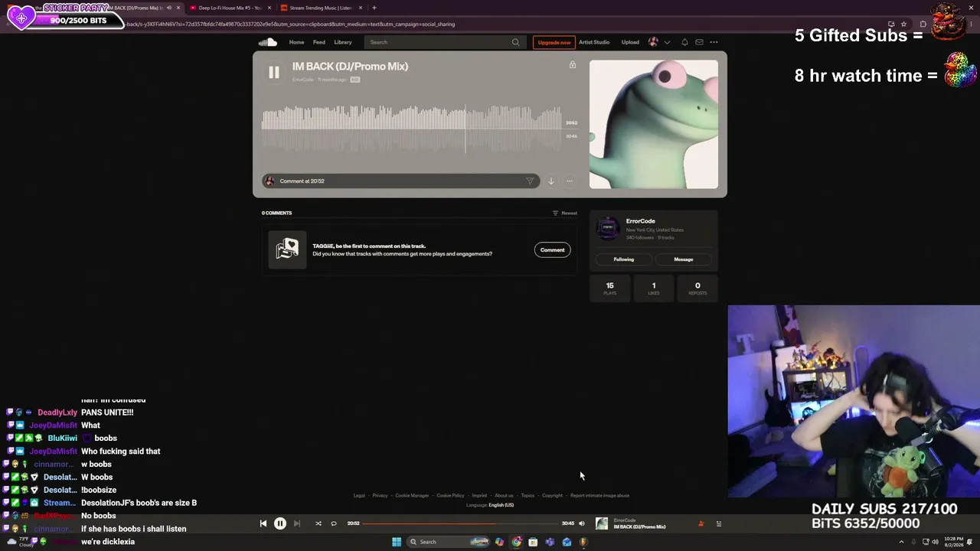Skip to the previous track

pos(263,523)
